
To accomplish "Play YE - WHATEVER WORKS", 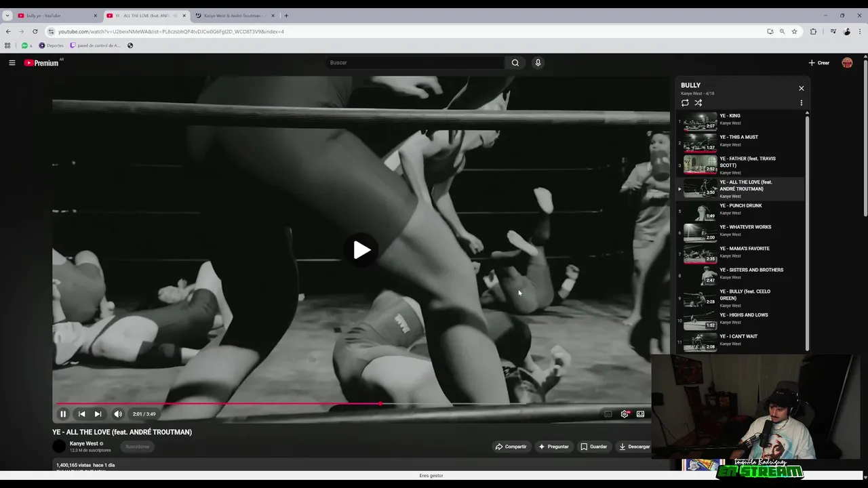I will [x=741, y=231].
